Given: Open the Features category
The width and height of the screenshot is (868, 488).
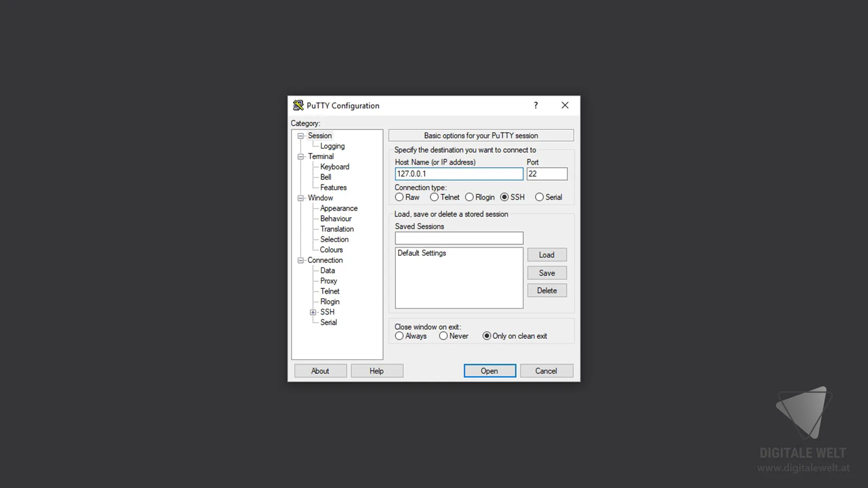Looking at the screenshot, I should (333, 188).
